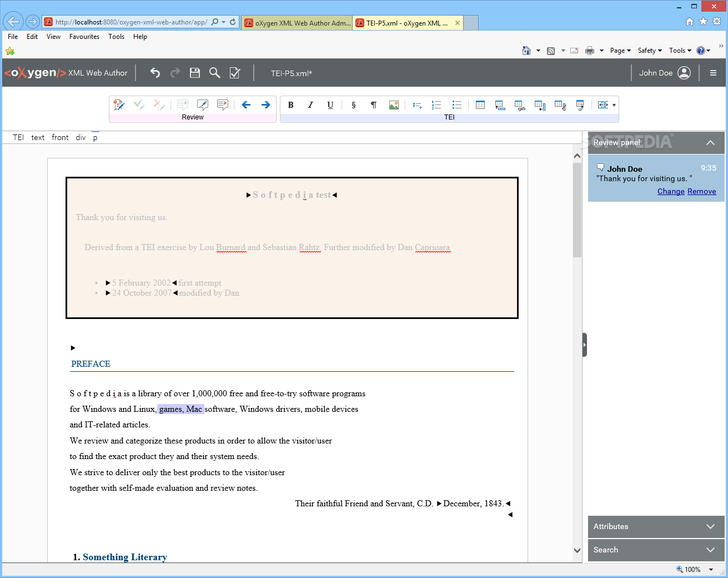Select the 'TEI' breadcrumb element

point(18,137)
